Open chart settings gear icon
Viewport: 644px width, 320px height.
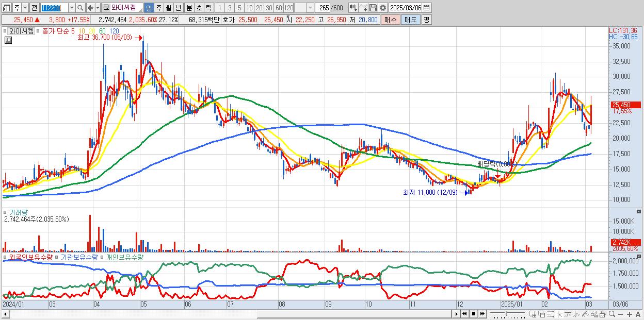click(382, 8)
